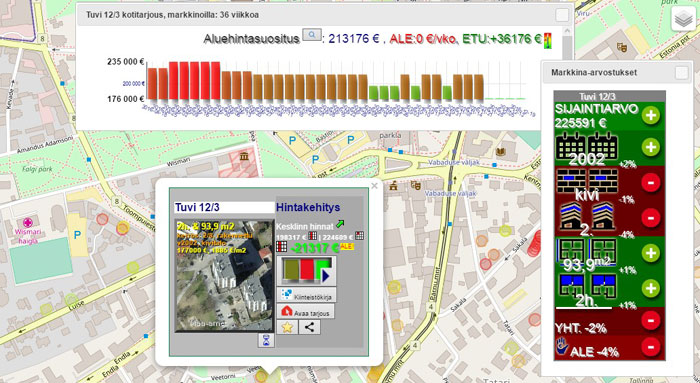Click the plus icon on the 2h. row
Image resolution: width=700 pixels, height=383 pixels.
pyautogui.click(x=650, y=288)
